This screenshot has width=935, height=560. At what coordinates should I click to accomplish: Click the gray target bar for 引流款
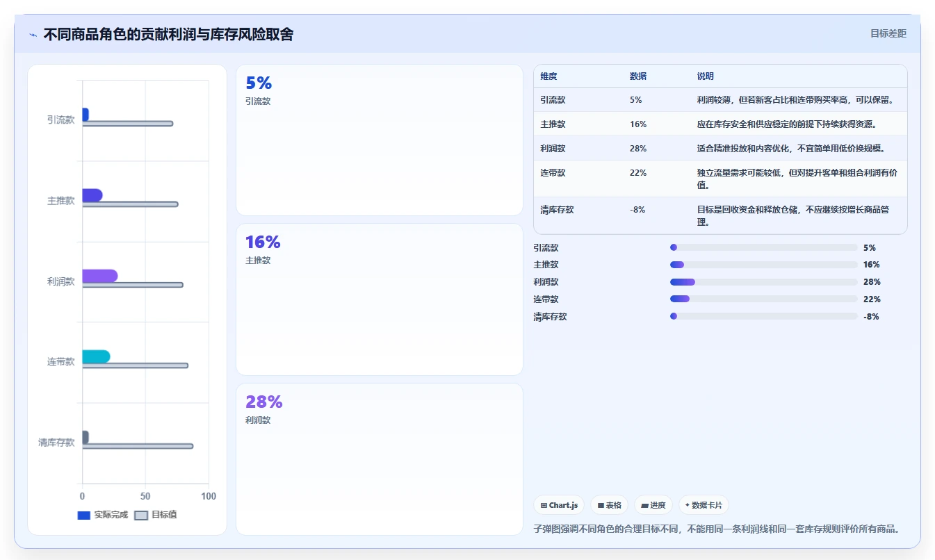[x=128, y=124]
